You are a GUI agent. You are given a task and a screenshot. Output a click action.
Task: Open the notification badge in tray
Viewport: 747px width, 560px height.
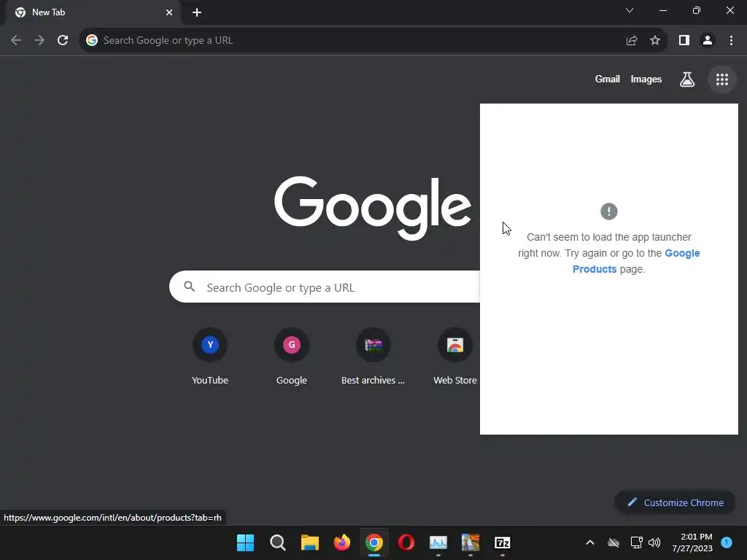coord(727,542)
